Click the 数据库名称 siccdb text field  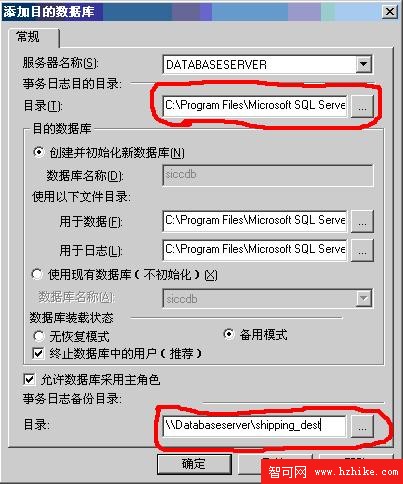click(268, 175)
